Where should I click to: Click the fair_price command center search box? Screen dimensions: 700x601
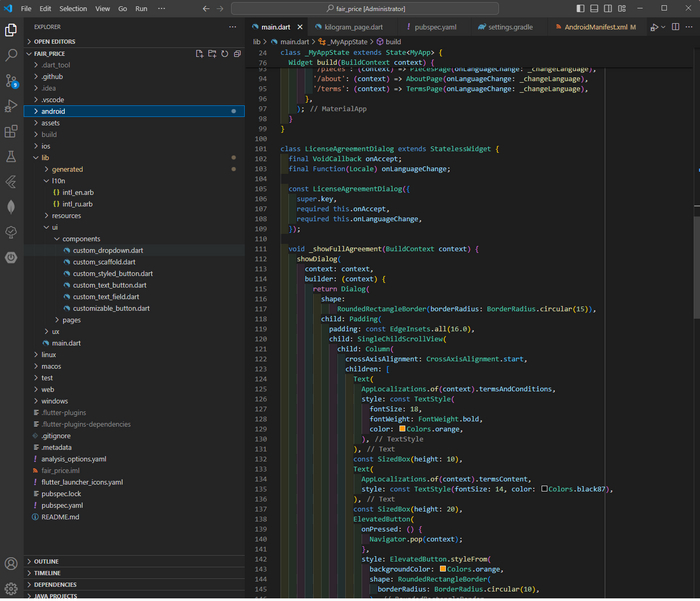click(370, 8)
